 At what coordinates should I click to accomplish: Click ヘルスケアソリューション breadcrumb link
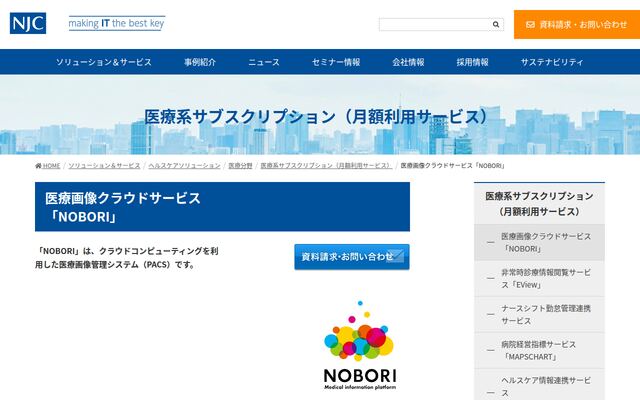184,166
